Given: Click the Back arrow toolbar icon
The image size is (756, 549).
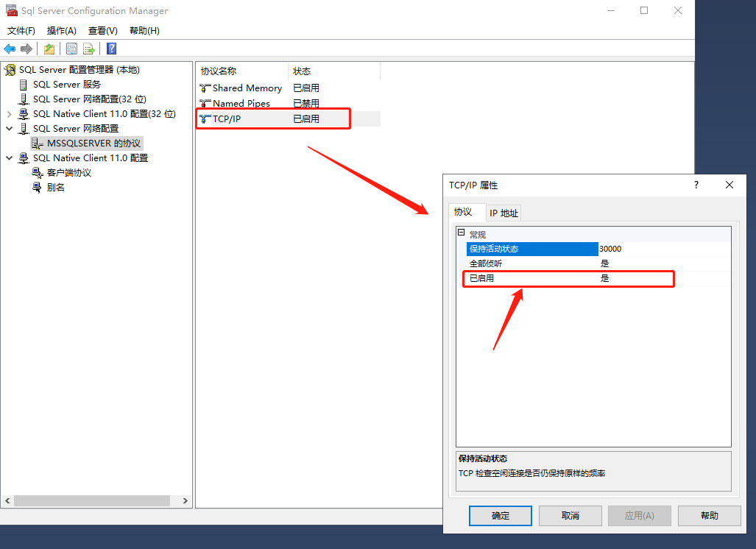Looking at the screenshot, I should click(10, 49).
